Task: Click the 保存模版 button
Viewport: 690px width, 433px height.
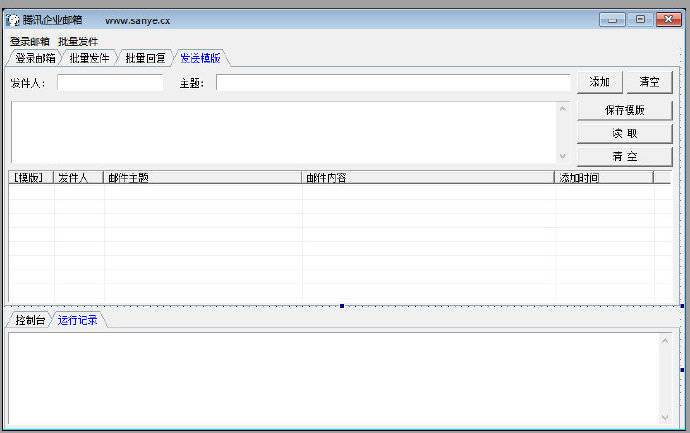Action: (624, 110)
